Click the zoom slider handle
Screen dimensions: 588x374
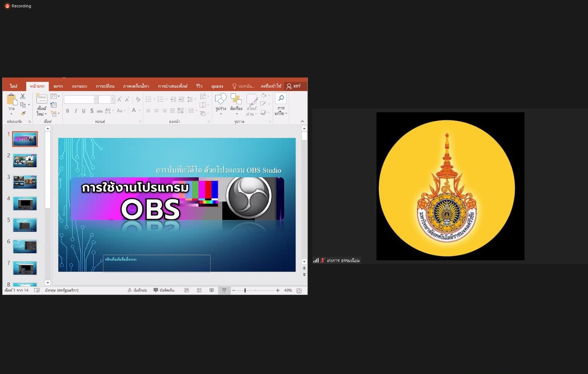click(245, 291)
